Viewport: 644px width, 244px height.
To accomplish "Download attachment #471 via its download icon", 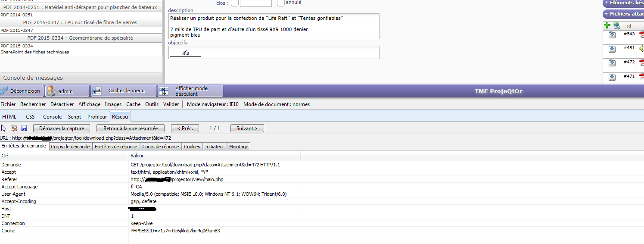I will coord(612,77).
